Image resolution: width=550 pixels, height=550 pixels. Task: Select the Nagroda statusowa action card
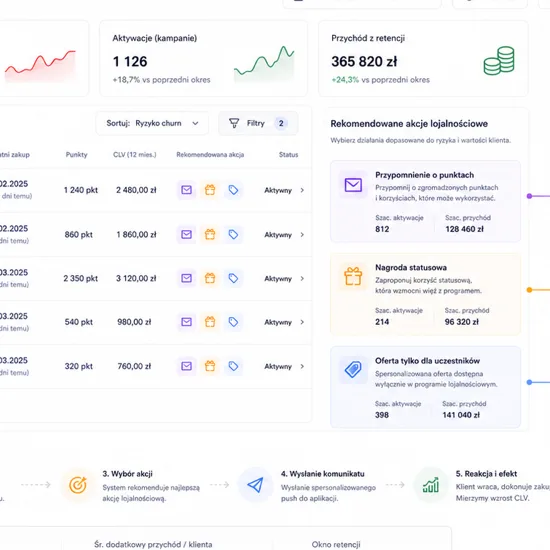tap(425, 294)
